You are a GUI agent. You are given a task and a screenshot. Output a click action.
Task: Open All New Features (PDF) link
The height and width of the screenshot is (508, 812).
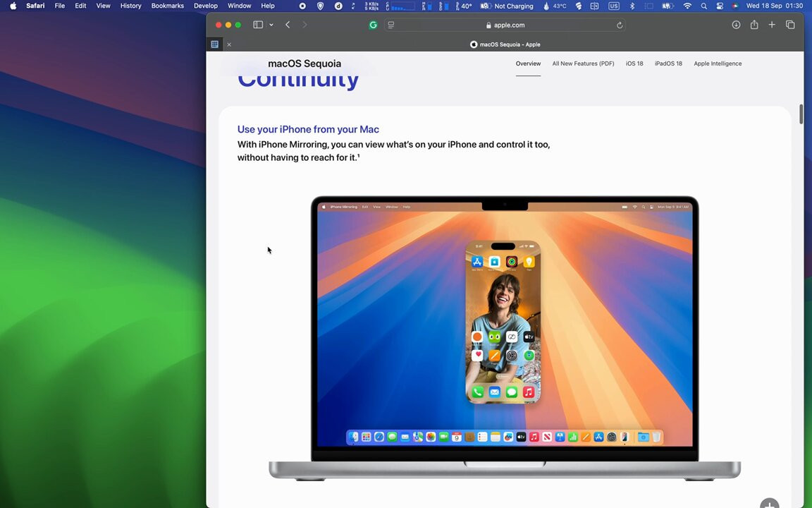583,64
